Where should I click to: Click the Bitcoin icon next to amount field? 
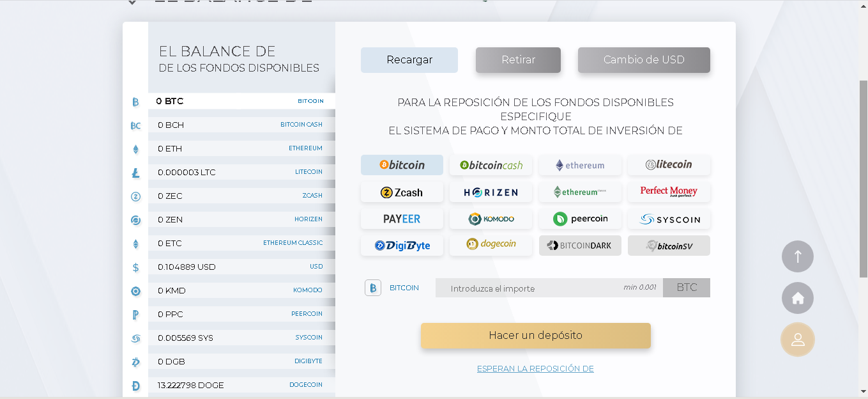pos(373,288)
